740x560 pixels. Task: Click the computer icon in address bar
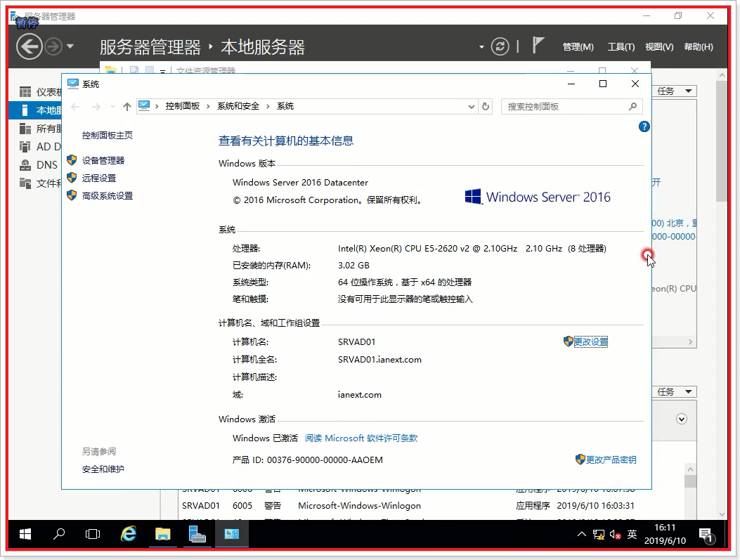pos(144,106)
